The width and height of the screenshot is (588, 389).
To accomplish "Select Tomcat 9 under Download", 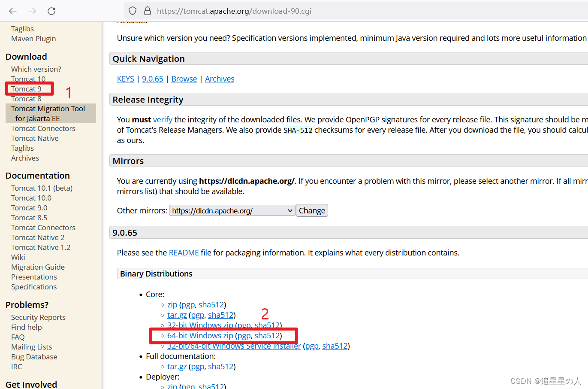I will [26, 89].
